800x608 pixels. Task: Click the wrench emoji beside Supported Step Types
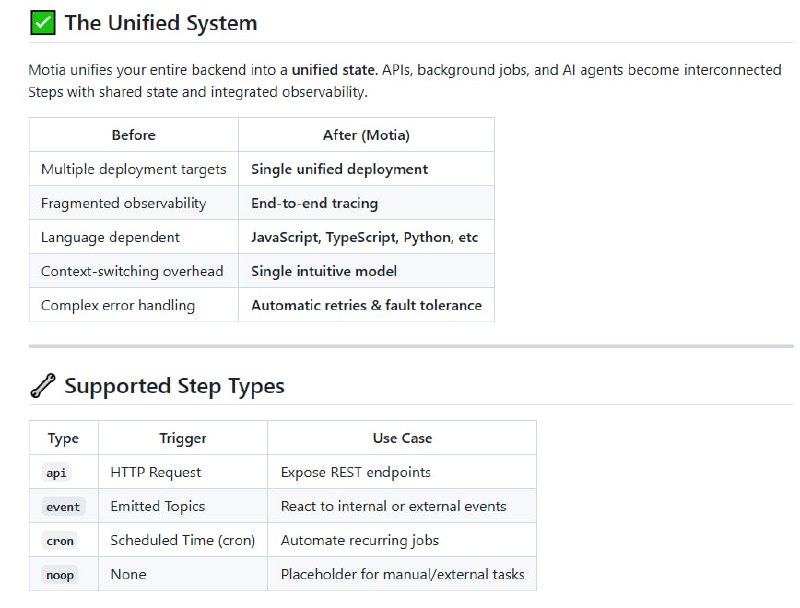[x=43, y=386]
